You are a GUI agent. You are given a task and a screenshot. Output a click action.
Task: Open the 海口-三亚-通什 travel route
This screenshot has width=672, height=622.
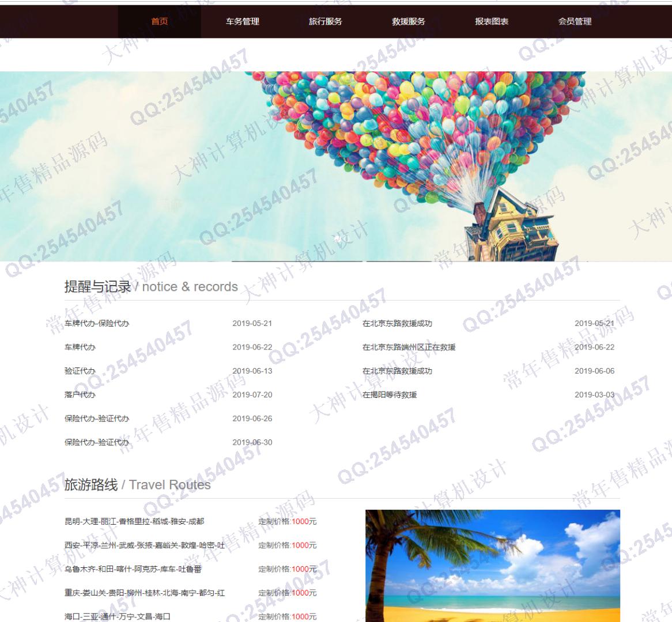pos(118,616)
